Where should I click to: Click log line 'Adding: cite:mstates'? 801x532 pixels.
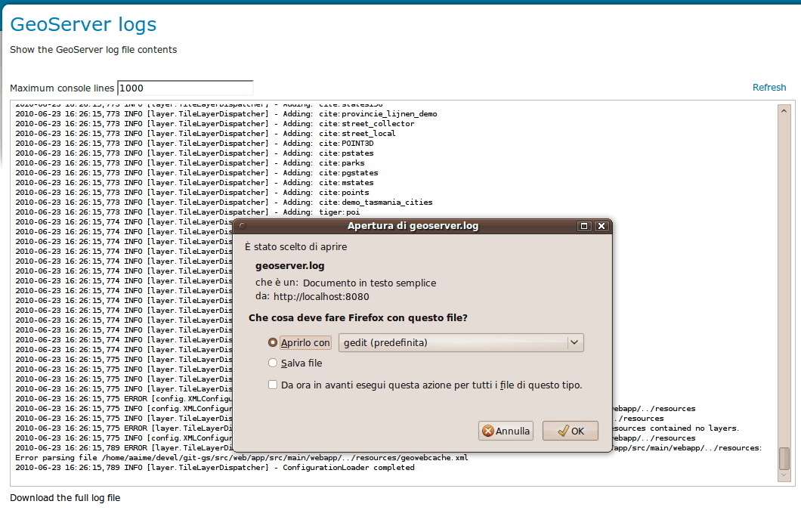tap(194, 182)
